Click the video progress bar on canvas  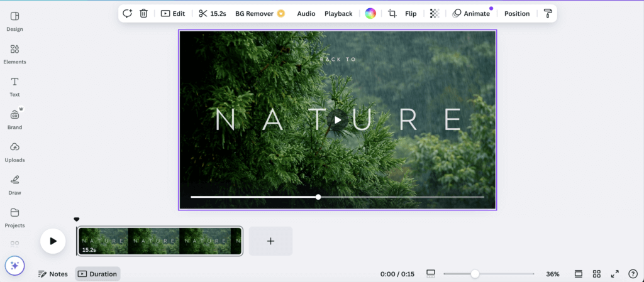[x=337, y=197]
